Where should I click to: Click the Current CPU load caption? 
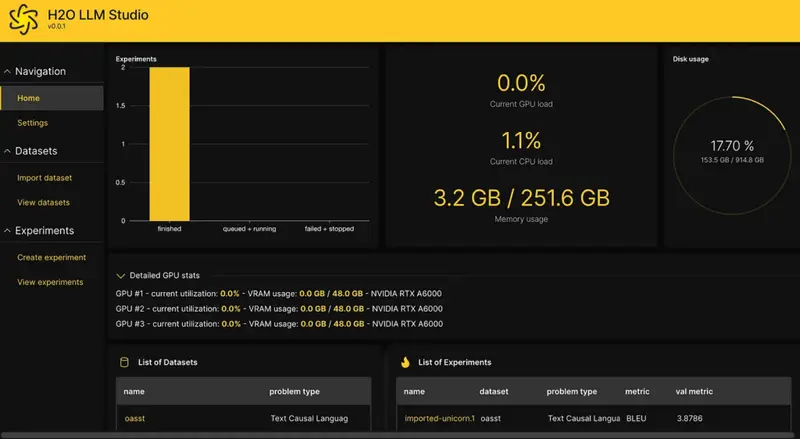click(521, 162)
